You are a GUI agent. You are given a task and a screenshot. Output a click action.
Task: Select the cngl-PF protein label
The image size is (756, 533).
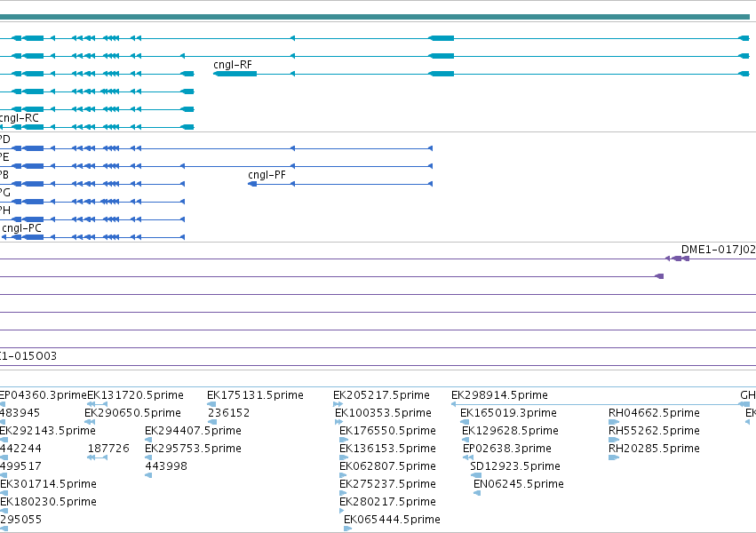(x=267, y=175)
